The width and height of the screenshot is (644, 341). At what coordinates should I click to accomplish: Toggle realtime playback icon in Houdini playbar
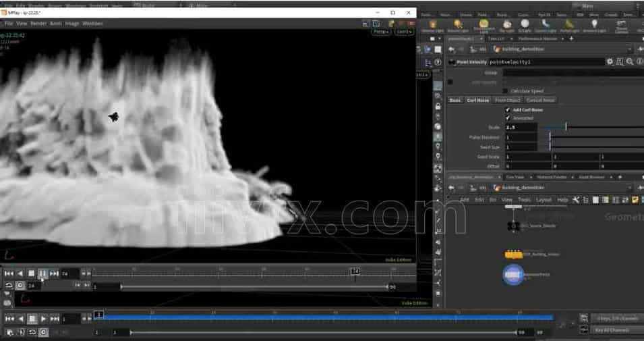tap(44, 332)
